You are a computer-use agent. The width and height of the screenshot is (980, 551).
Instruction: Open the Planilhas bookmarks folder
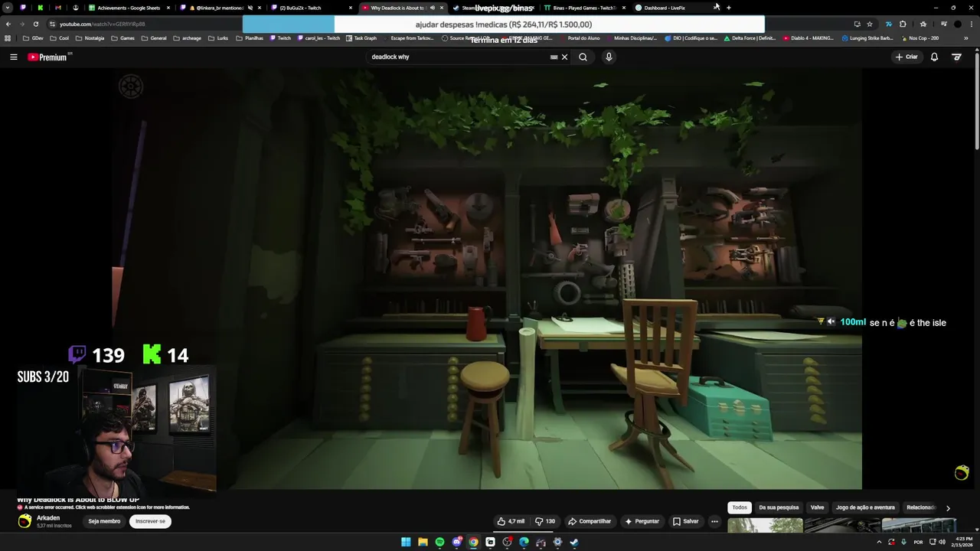(x=250, y=37)
